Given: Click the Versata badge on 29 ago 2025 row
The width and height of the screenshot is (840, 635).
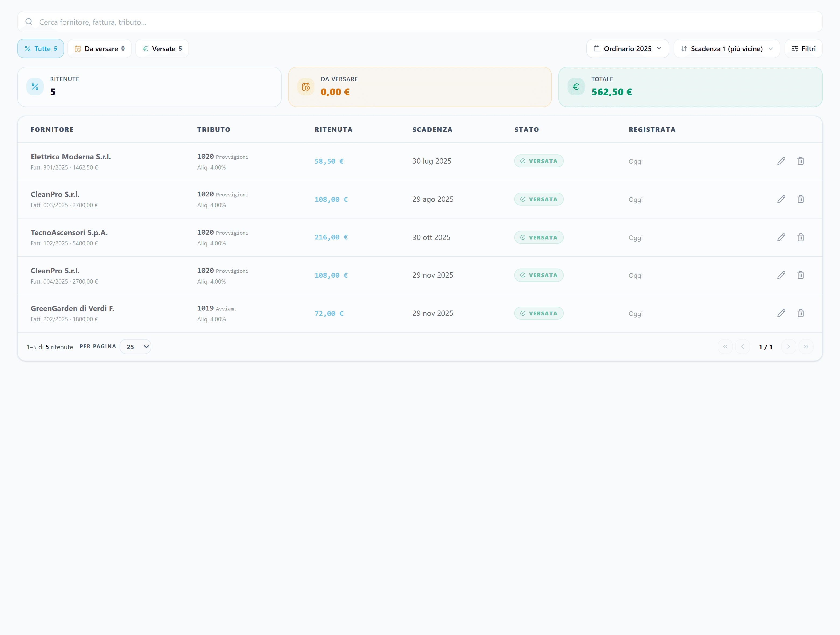Looking at the screenshot, I should (539, 199).
